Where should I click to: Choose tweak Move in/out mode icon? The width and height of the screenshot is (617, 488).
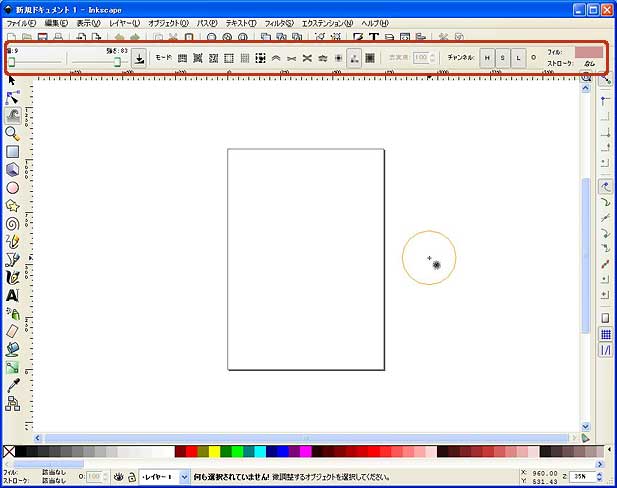point(198,58)
